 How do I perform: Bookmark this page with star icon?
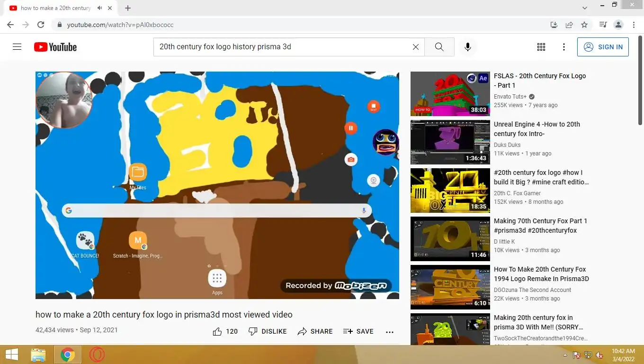tap(584, 25)
